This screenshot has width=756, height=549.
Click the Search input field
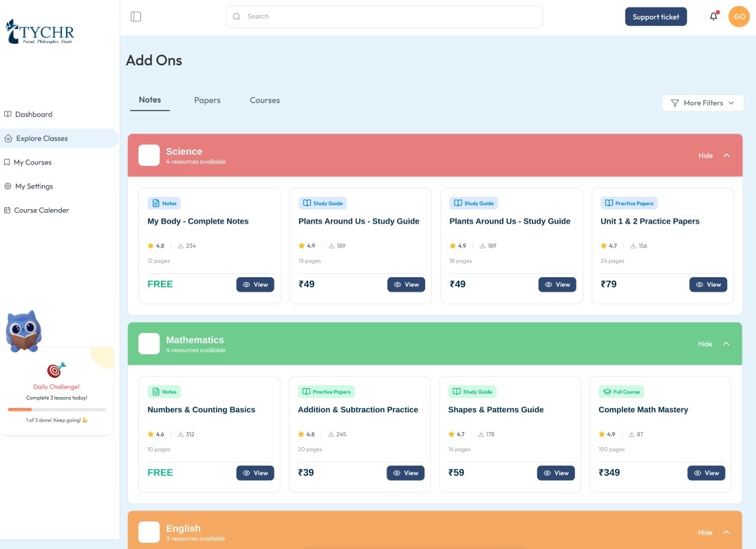pos(384,17)
